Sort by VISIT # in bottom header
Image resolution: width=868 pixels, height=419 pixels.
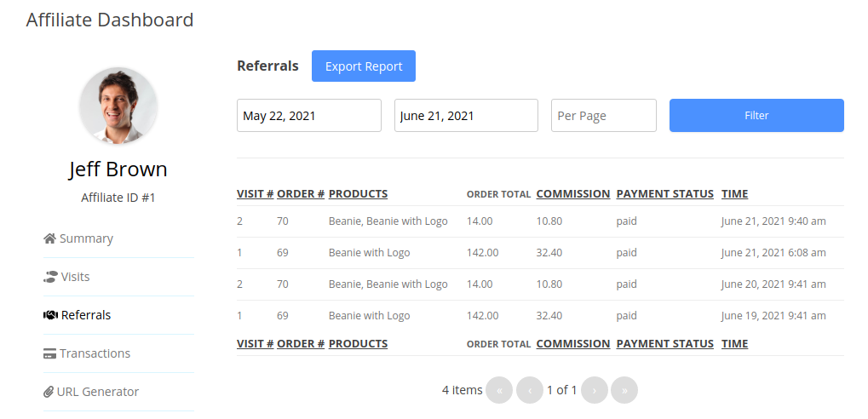pos(256,344)
